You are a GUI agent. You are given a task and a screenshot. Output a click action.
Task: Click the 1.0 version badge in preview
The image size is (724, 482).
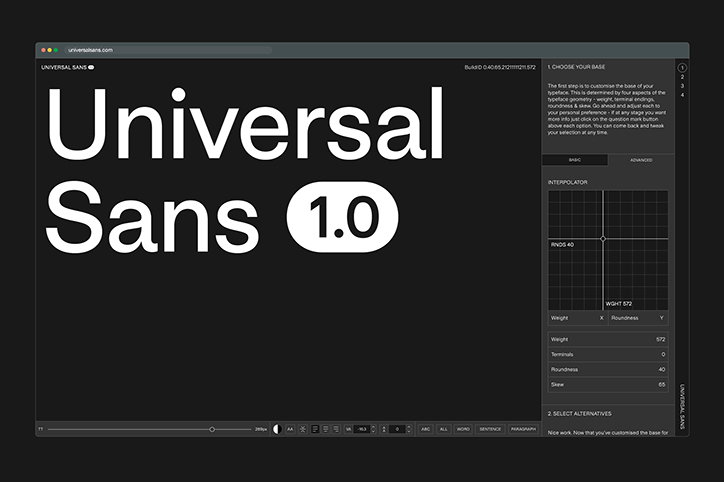(343, 217)
